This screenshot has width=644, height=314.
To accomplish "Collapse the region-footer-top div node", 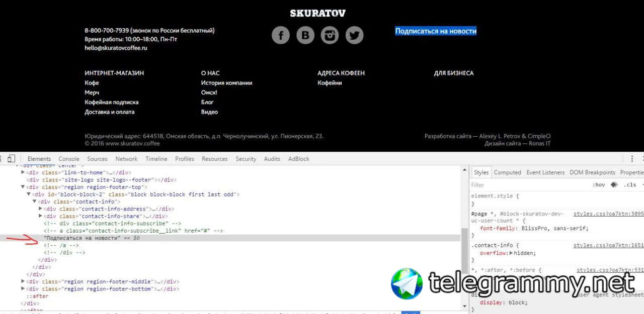I will 23,187.
